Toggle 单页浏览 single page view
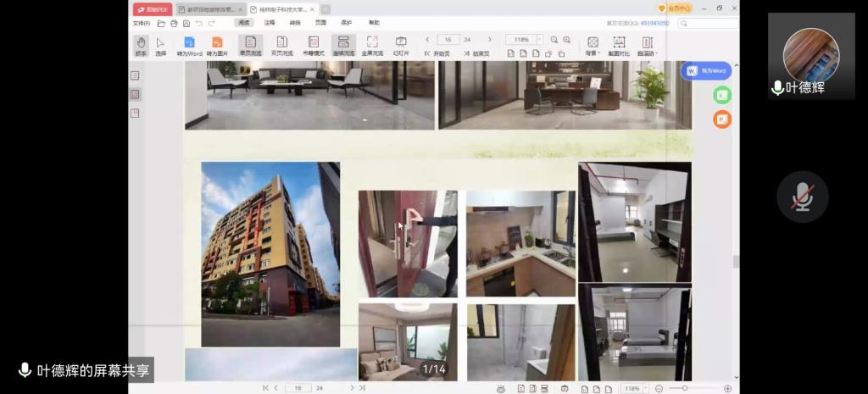Screen dimensions: 868x394 [x=250, y=45]
